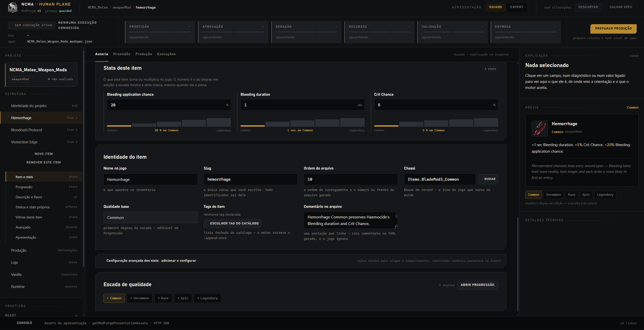
Task: Click PREPARAR PRODUÇÃO button
Action: [613, 29]
